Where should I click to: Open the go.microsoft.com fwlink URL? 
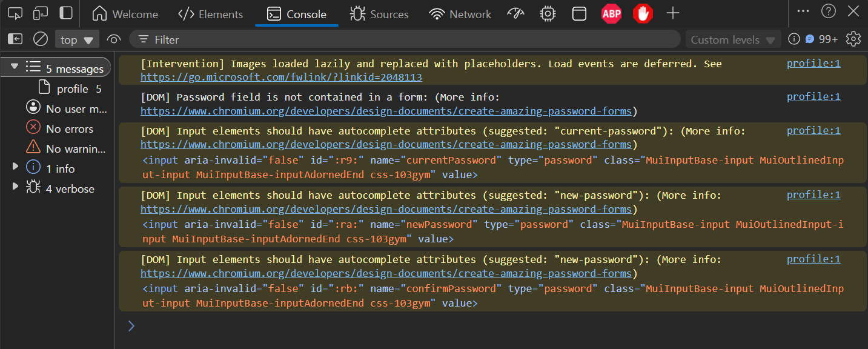[x=281, y=78]
